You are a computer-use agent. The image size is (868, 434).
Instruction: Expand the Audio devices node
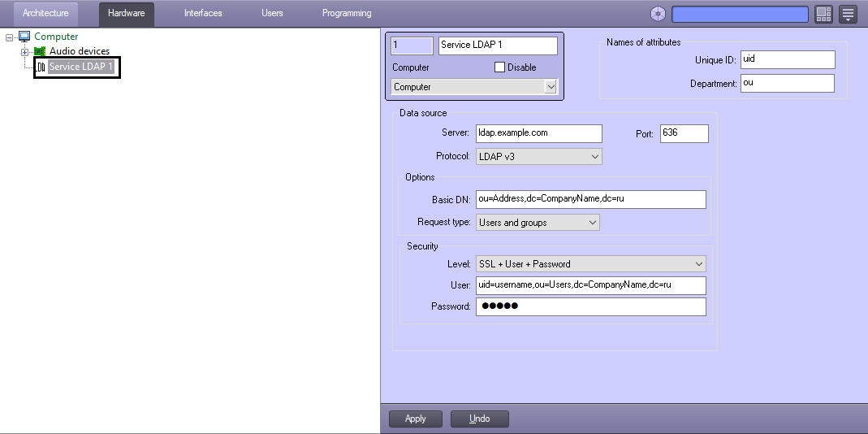(24, 52)
